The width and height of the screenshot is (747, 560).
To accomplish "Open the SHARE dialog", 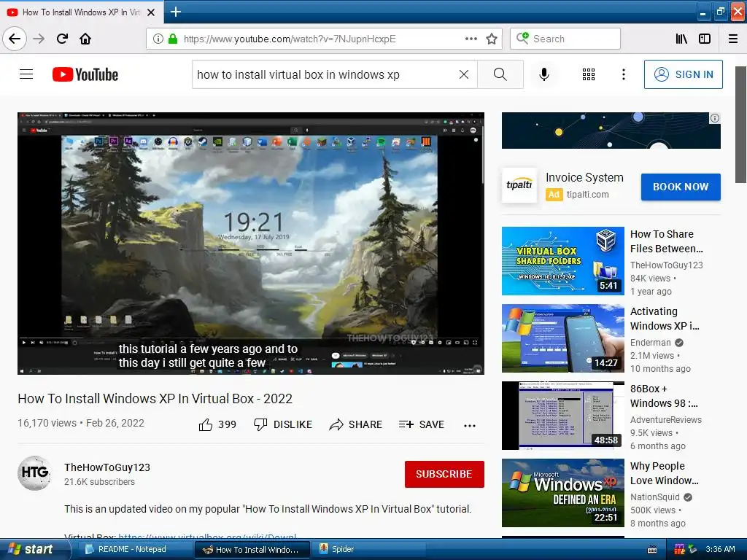I will [356, 424].
